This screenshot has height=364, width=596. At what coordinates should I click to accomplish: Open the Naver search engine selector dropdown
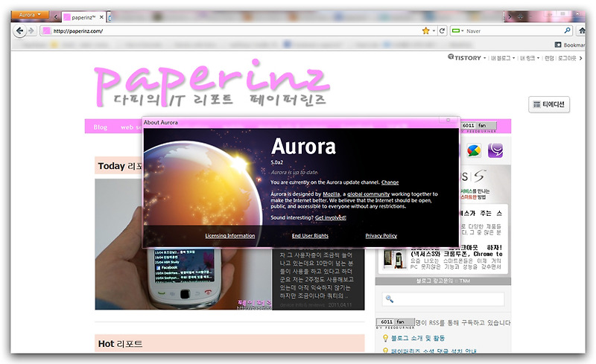457,31
